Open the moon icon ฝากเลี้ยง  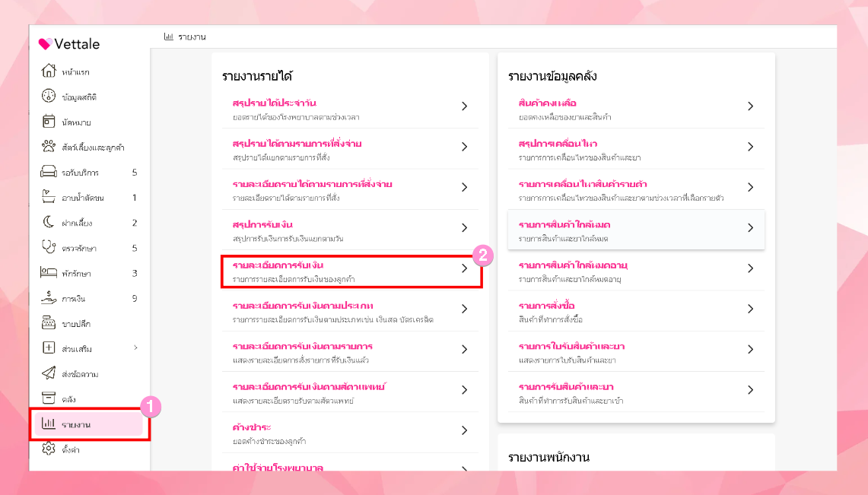(49, 223)
